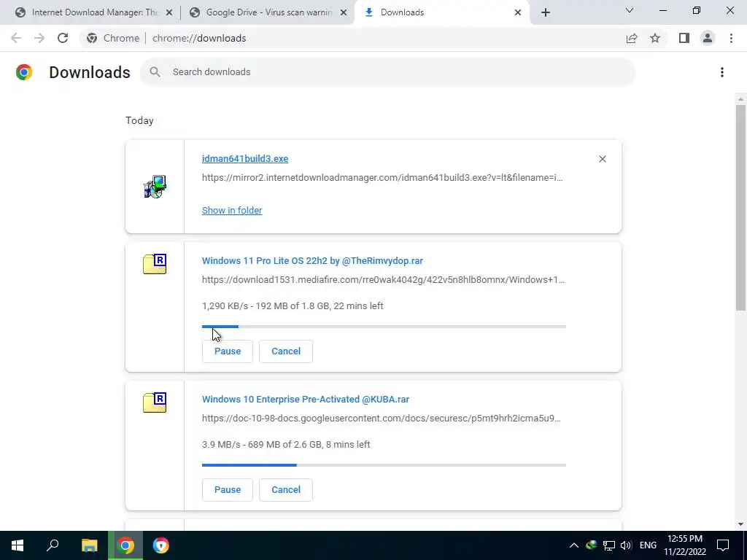The height and width of the screenshot is (560, 747).
Task: Switch to the Internet Download Manager tab
Action: pyautogui.click(x=90, y=12)
